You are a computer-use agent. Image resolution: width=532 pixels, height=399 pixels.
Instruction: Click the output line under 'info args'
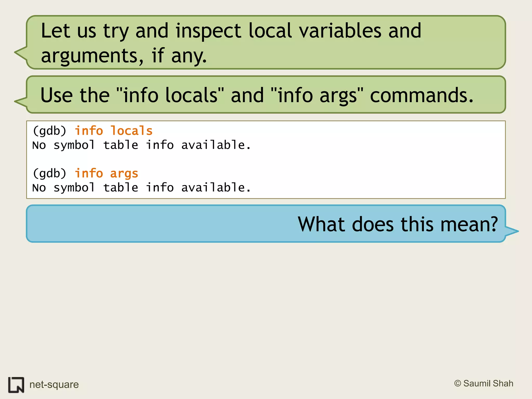point(142,188)
